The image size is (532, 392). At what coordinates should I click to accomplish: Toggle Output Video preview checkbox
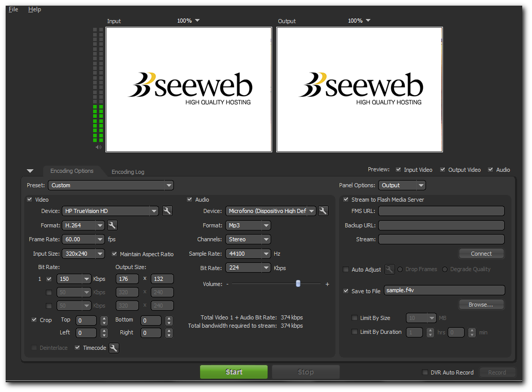(x=442, y=170)
